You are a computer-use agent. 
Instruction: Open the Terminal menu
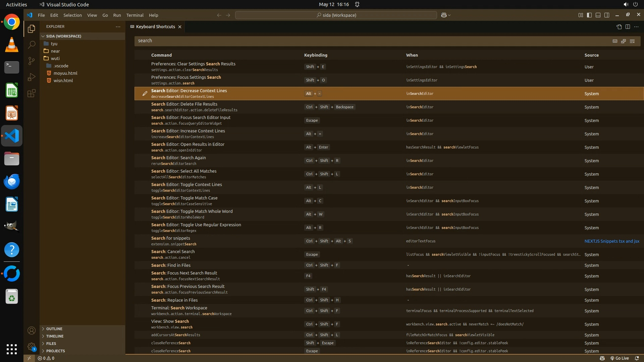pyautogui.click(x=135, y=15)
